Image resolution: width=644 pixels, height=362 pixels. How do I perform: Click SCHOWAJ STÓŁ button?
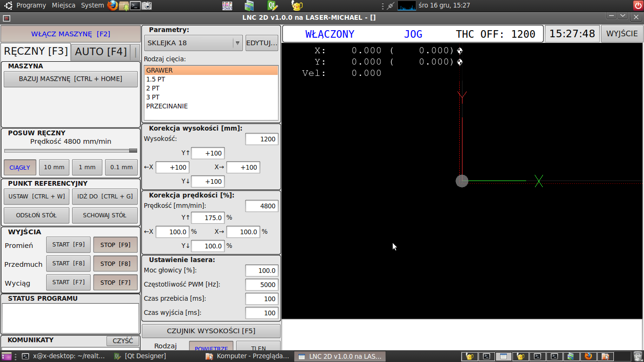[105, 215]
